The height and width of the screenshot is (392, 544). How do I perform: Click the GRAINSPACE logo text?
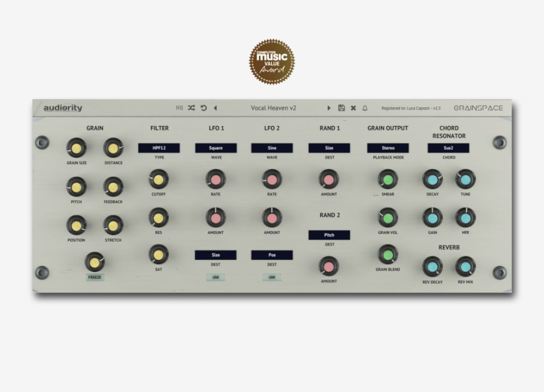pos(477,107)
